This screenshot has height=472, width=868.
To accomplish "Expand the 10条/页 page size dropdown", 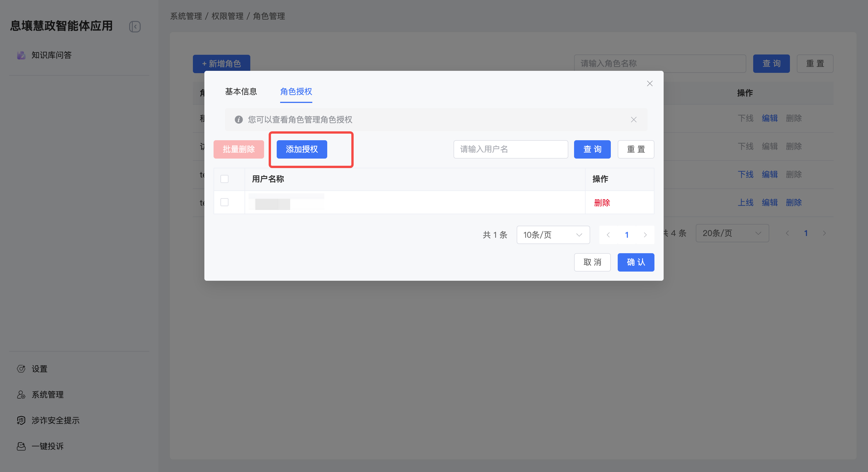I will 553,235.
